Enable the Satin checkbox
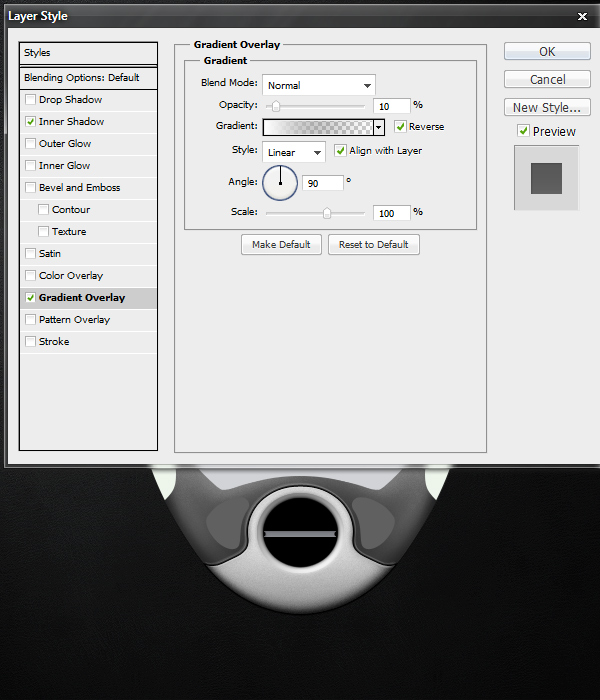Screen dimensions: 600x700 click(30, 254)
